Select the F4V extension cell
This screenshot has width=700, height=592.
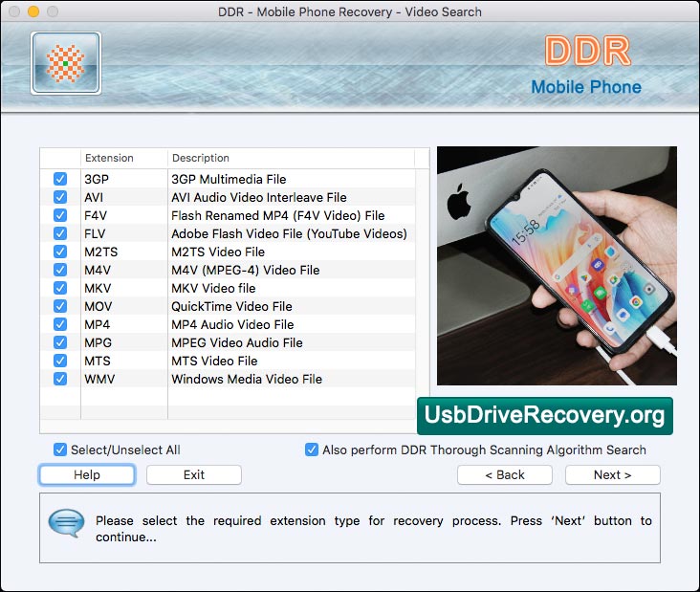(124, 215)
